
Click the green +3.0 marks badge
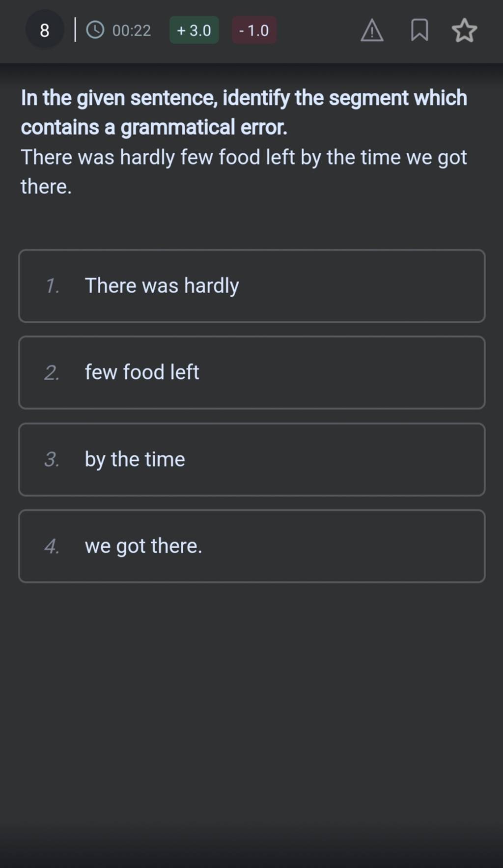(x=194, y=30)
